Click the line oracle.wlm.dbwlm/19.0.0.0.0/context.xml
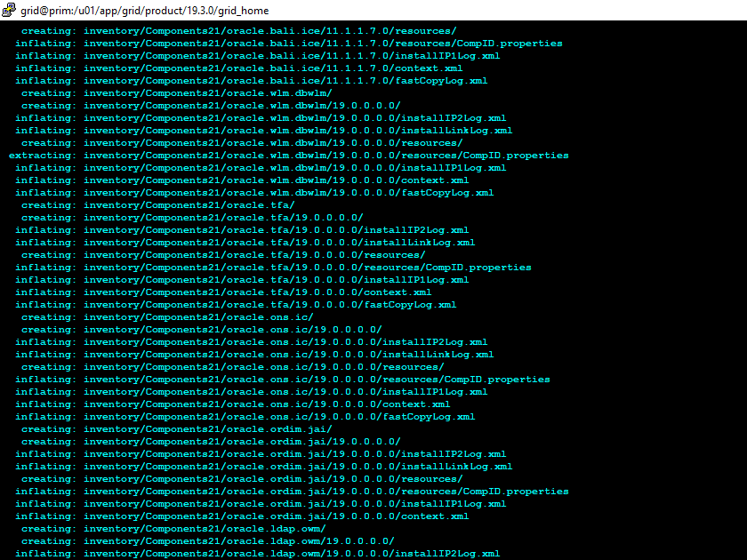Screen dimensions: 747x560 coord(242,180)
